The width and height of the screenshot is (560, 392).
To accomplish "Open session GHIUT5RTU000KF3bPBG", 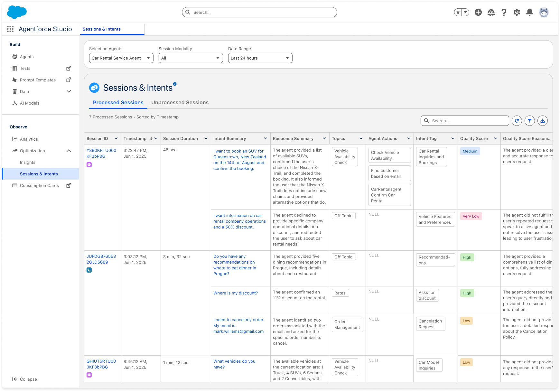I will coord(101,364).
